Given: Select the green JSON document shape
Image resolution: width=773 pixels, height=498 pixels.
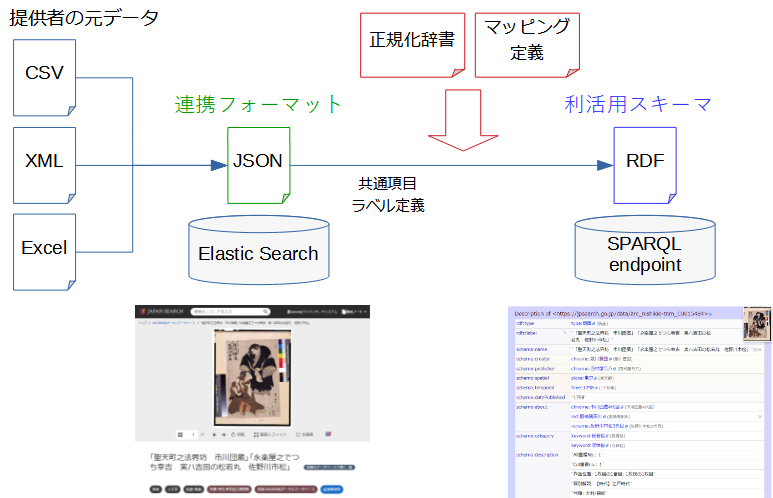Looking at the screenshot, I should [258, 165].
